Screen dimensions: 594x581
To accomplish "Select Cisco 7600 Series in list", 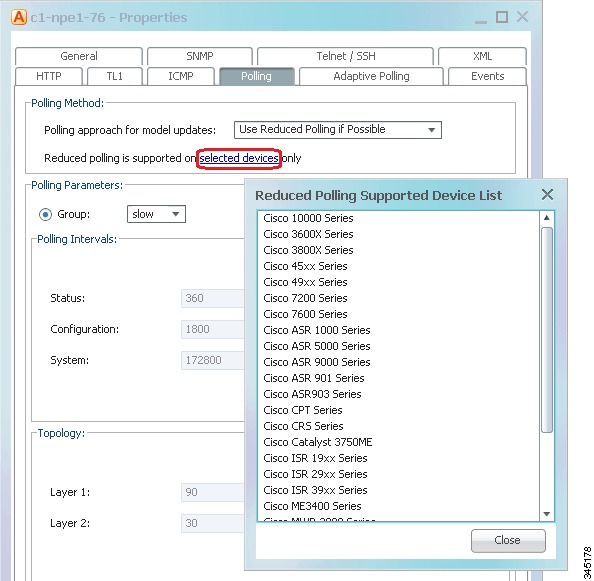I will tap(399, 314).
